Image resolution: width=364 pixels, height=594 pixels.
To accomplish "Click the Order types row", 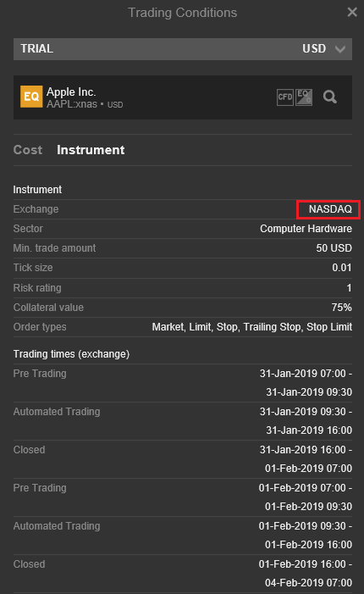I will click(x=182, y=327).
